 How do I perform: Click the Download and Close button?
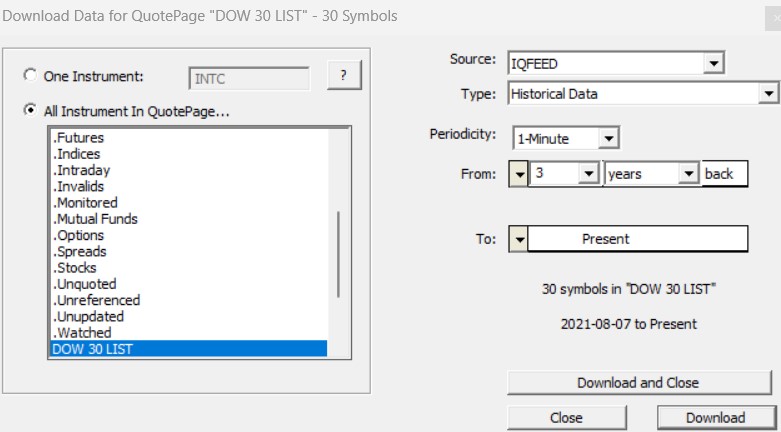point(639,383)
